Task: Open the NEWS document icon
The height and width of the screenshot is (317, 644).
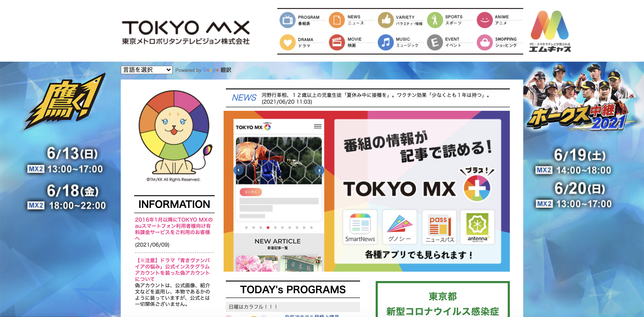Action: point(337,20)
